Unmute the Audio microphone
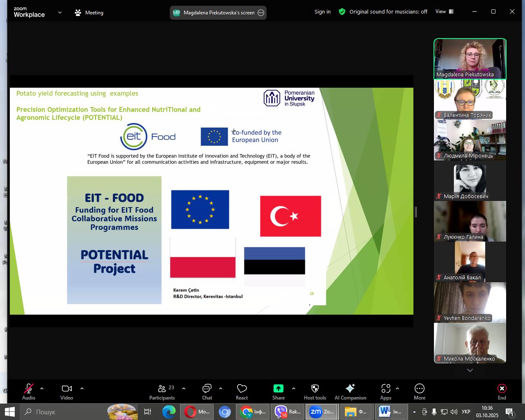Viewport: 525px width, 420px height. tap(29, 392)
